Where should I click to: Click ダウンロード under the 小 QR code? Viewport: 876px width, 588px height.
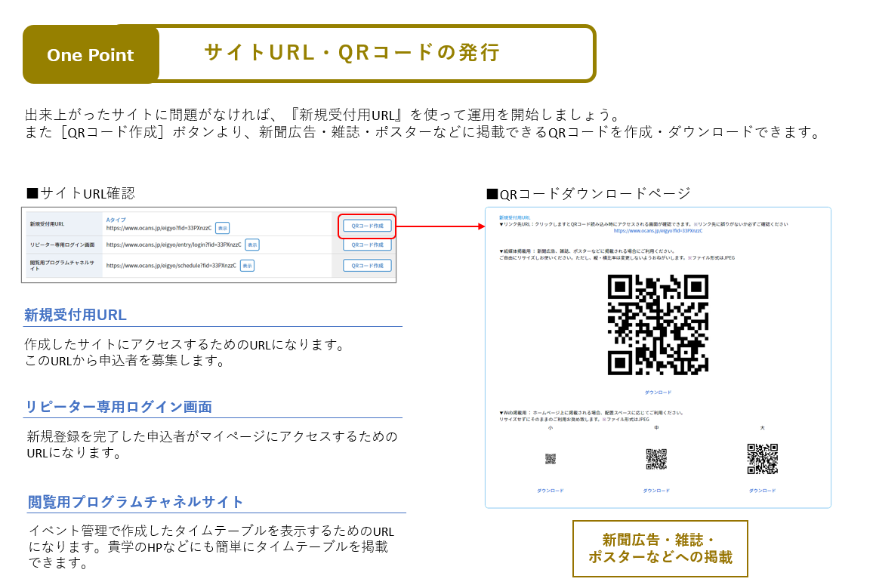pos(551,491)
